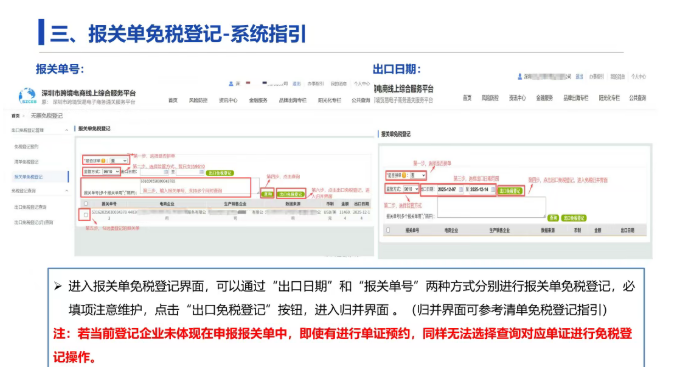Select 公共查询 in the 报关单号 screenshot nav bar
The height and width of the screenshot is (384, 690).
point(360,100)
